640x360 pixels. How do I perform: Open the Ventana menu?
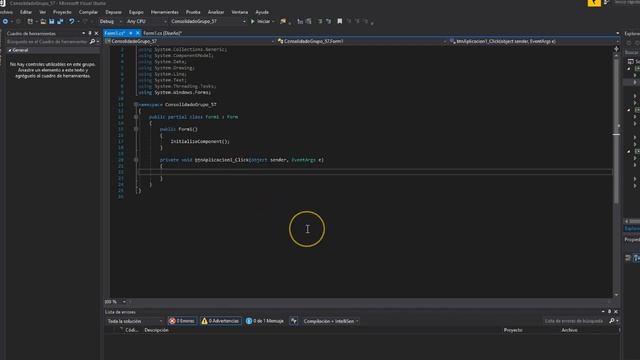(240, 12)
